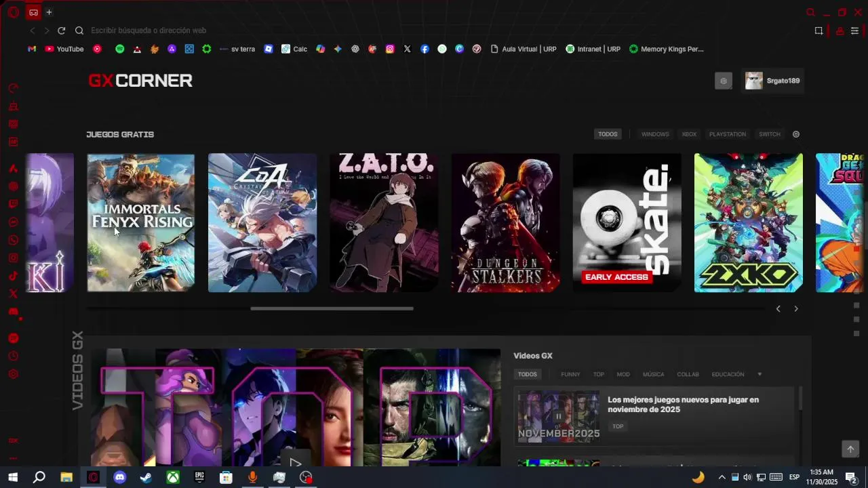Play the featured TOP video

pyautogui.click(x=295, y=463)
